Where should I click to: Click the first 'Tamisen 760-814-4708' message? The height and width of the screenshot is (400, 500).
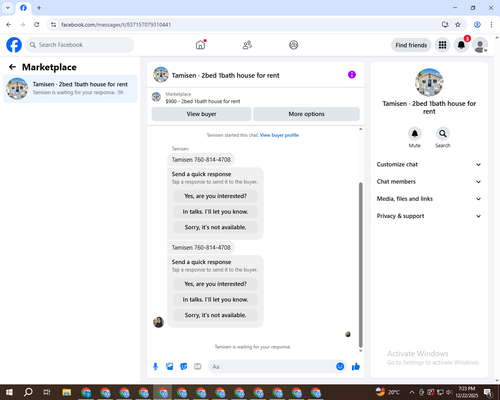pos(201,160)
